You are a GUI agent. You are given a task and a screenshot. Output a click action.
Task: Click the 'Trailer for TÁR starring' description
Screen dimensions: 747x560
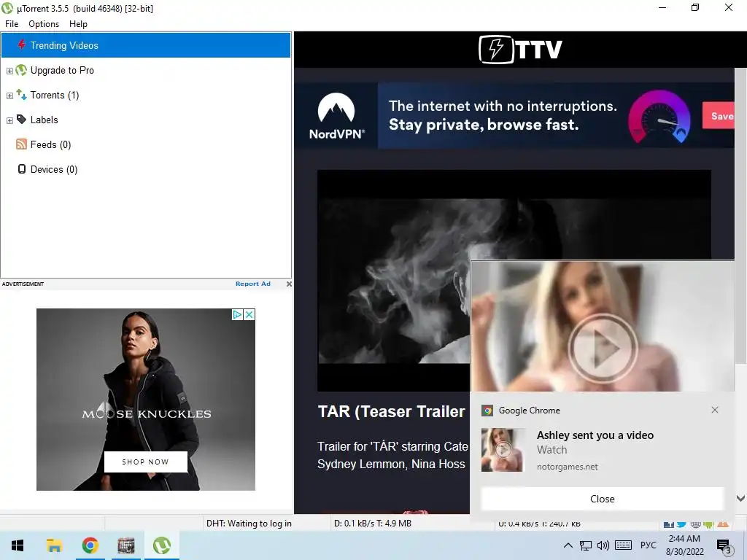click(x=393, y=455)
